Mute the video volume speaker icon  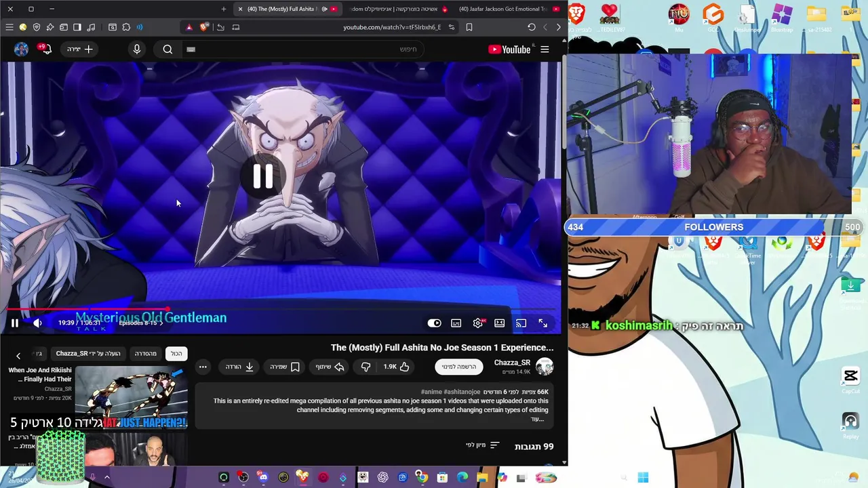click(x=37, y=323)
